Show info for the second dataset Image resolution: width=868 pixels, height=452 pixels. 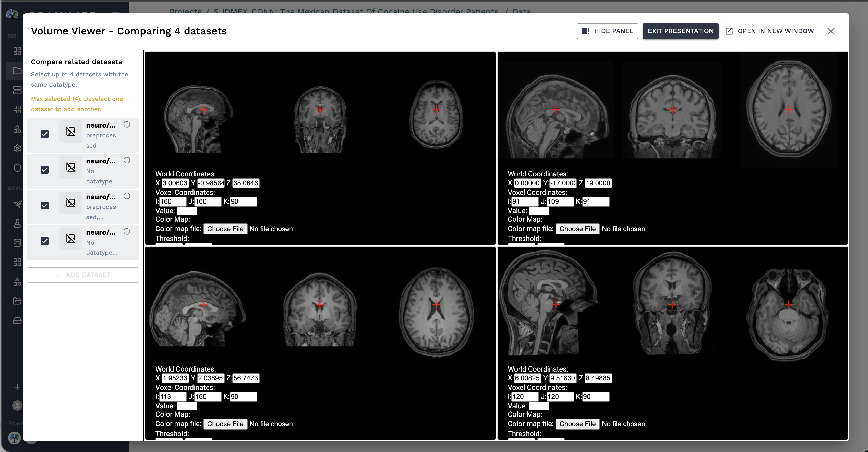(x=127, y=160)
